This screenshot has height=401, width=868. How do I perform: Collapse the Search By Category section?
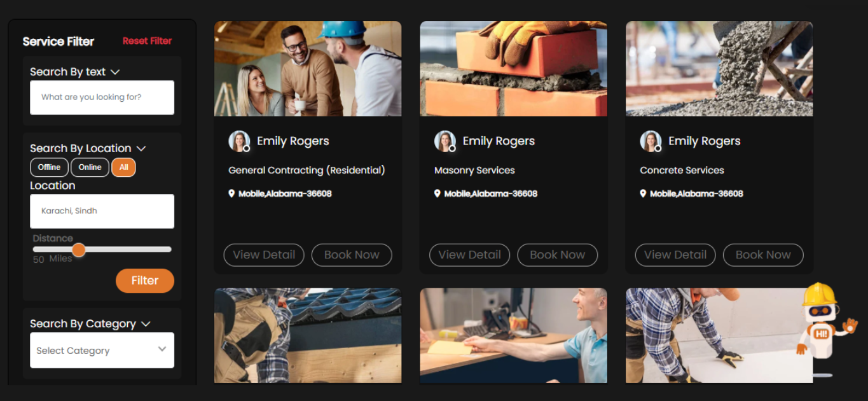coord(146,324)
